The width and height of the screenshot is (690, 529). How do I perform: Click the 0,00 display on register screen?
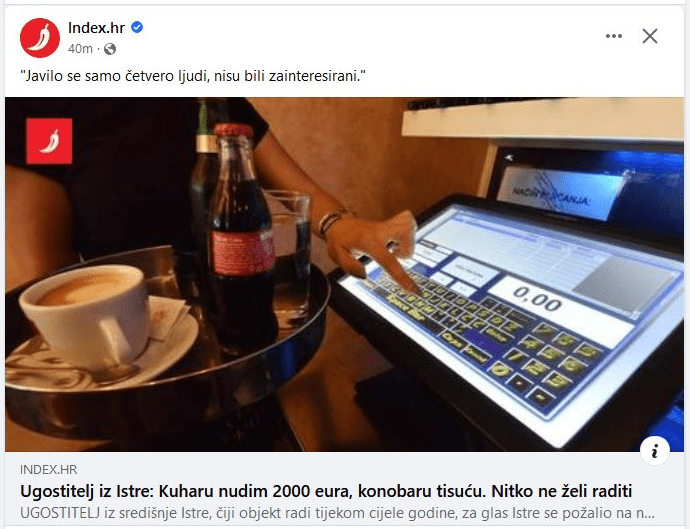(x=537, y=300)
